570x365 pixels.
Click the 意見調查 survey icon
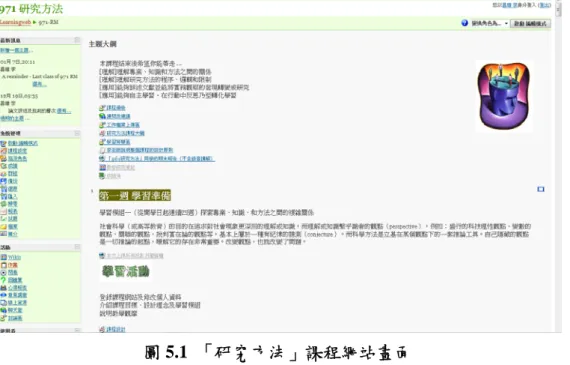(3, 295)
